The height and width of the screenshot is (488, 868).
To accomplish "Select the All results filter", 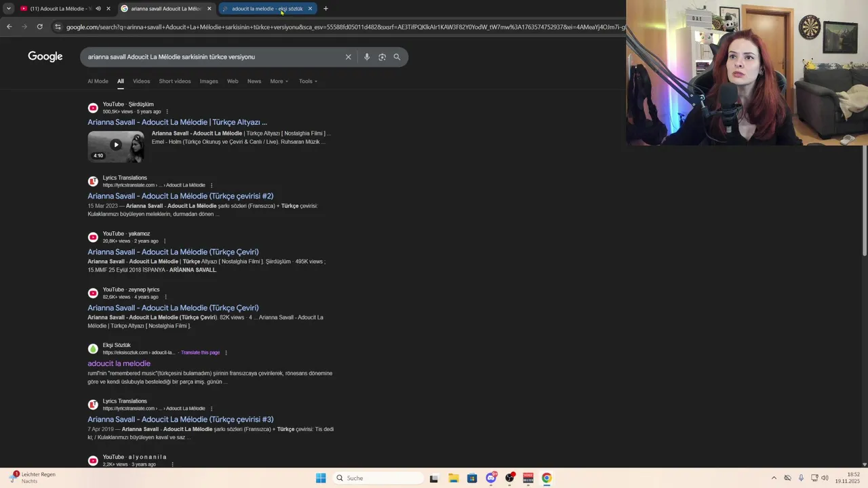I will click(120, 81).
